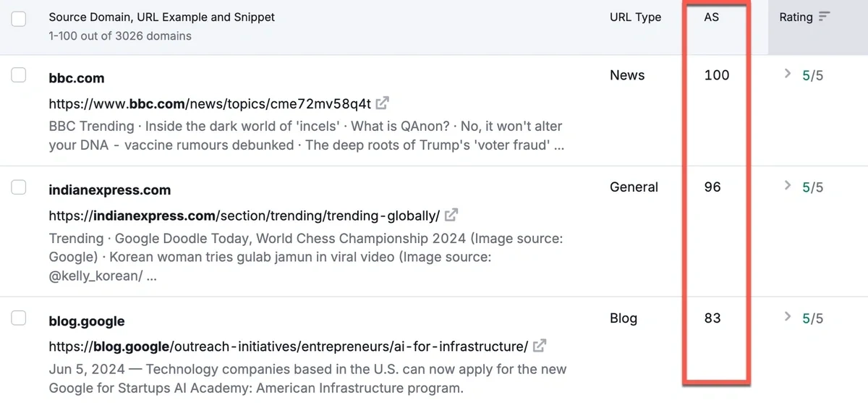Click the indianexpress.com trending-globally URL
This screenshot has width=868, height=403.
click(x=244, y=216)
